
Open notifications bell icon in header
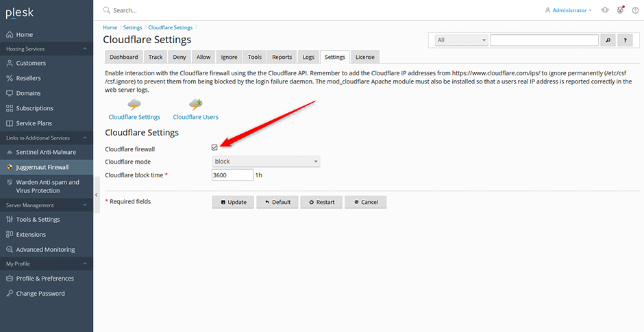605,10
